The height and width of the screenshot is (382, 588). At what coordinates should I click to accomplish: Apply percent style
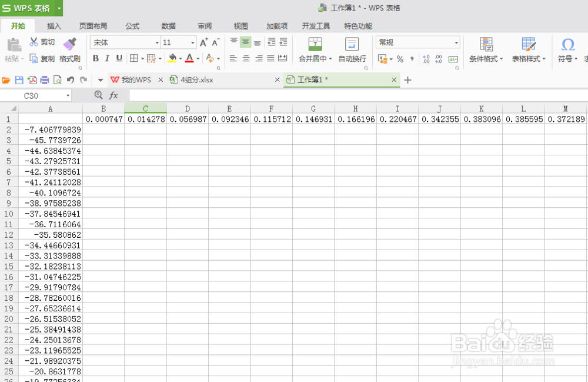click(400, 59)
